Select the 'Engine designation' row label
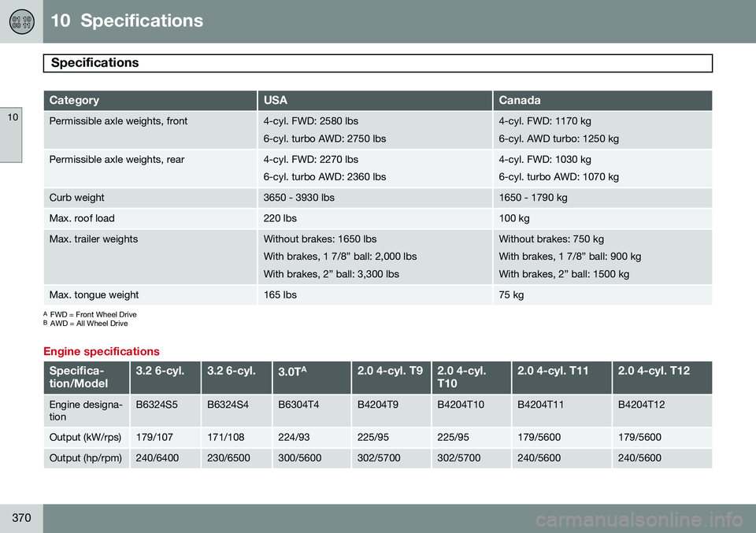The width and height of the screenshot is (756, 533). point(86,411)
